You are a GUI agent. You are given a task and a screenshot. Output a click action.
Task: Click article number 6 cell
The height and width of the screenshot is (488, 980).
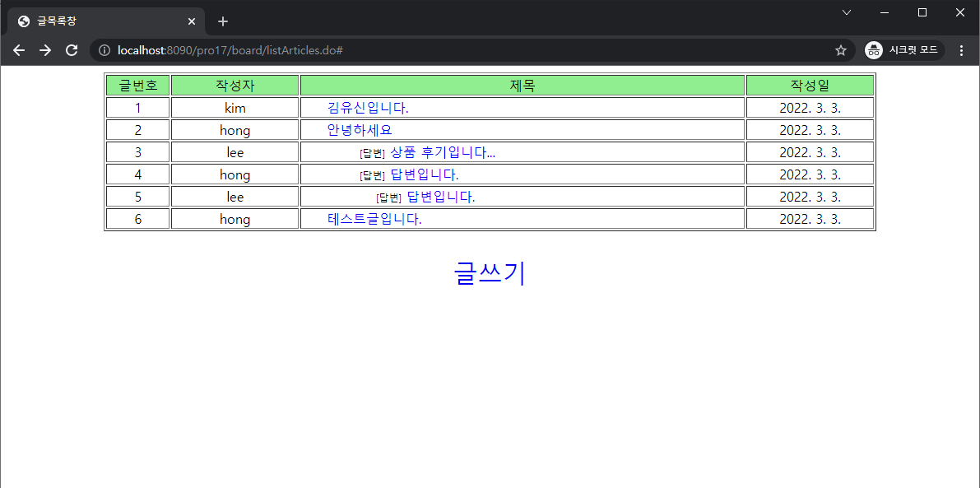click(137, 220)
